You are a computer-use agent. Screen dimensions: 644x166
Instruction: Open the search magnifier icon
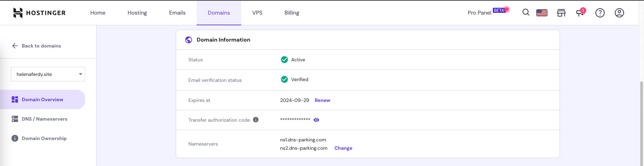click(526, 12)
